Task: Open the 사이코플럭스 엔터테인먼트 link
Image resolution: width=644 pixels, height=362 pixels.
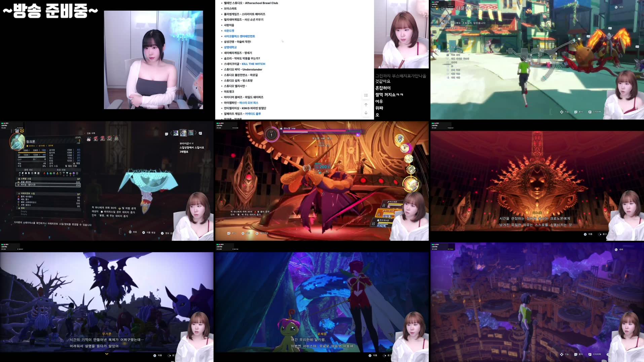Action: pos(239,36)
